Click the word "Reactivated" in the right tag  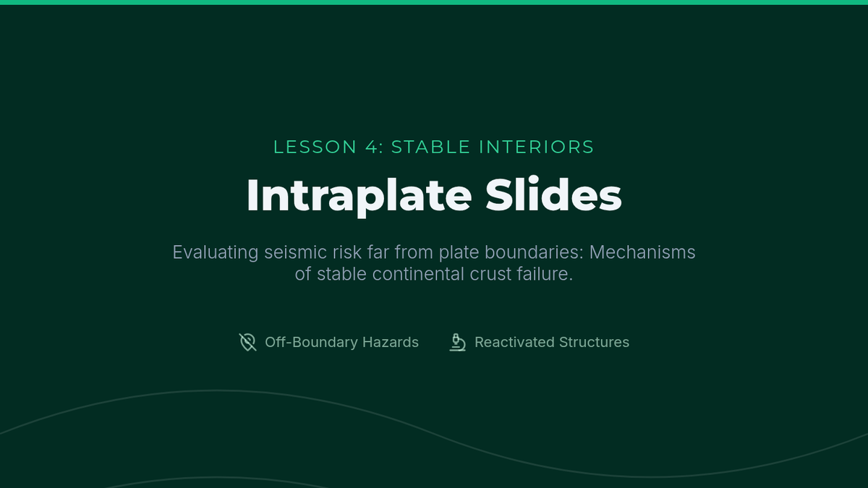[x=513, y=342]
